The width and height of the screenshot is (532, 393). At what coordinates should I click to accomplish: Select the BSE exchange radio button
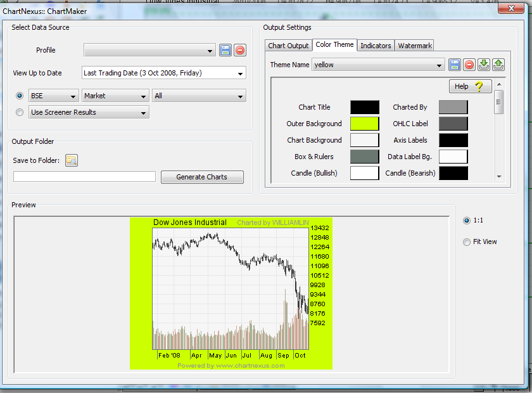20,96
